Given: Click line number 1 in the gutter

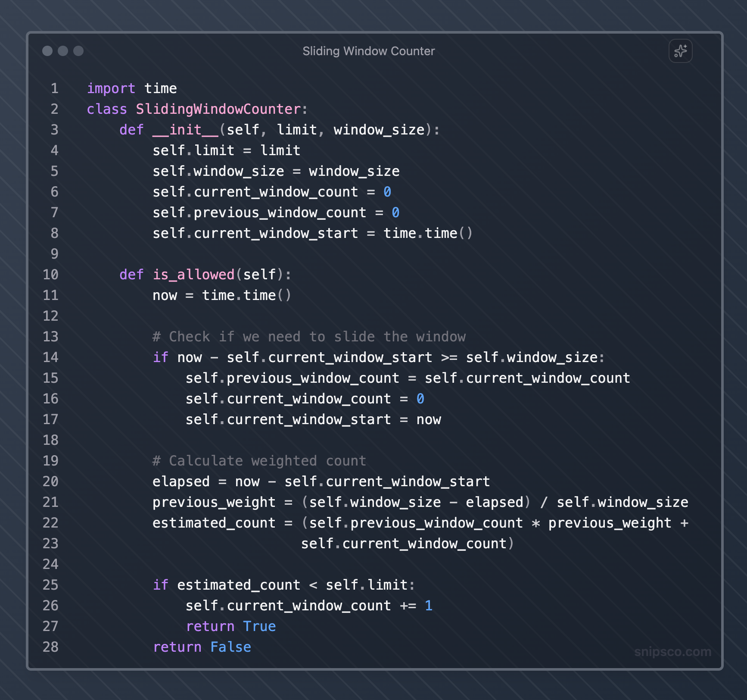Looking at the screenshot, I should point(54,88).
